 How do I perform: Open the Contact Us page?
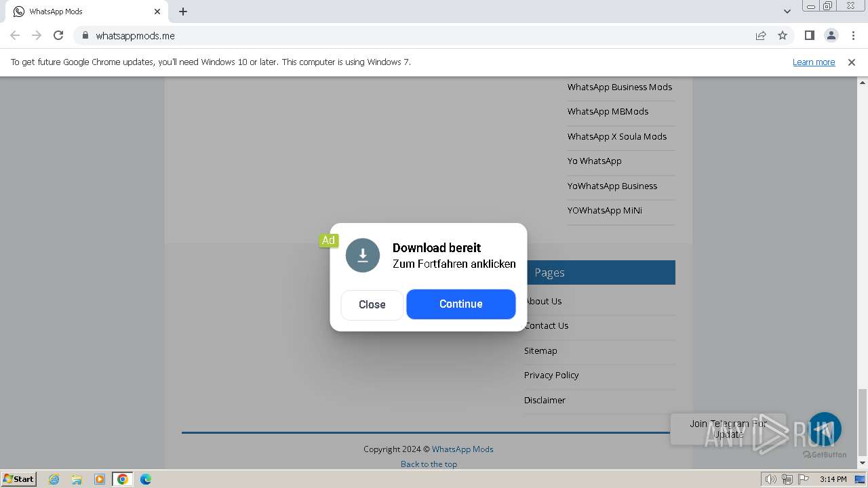point(547,325)
